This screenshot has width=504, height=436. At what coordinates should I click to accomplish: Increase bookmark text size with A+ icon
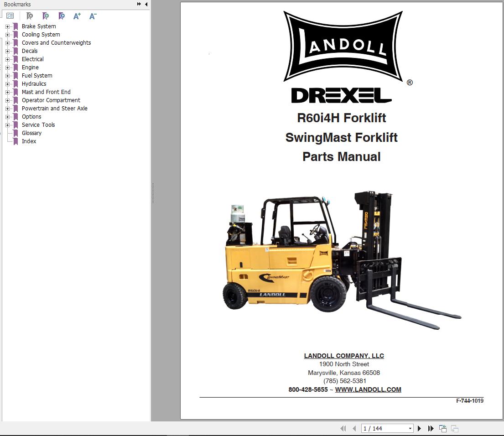click(x=77, y=16)
